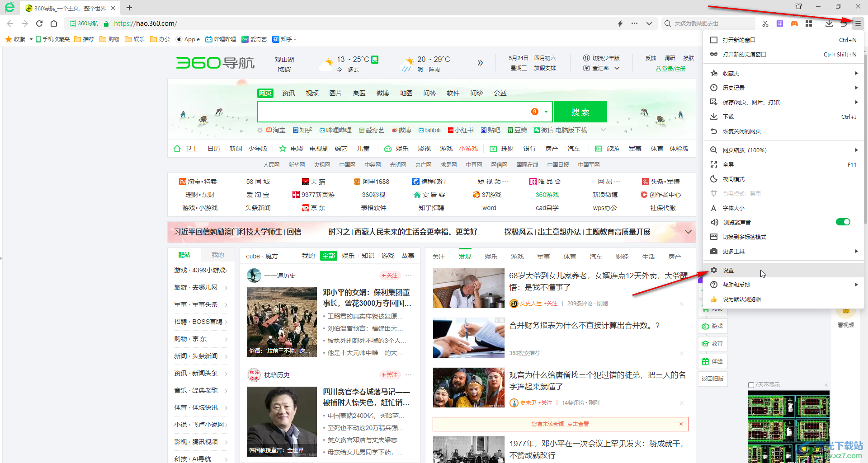Select 打开新的窗口 menu item

click(783, 40)
